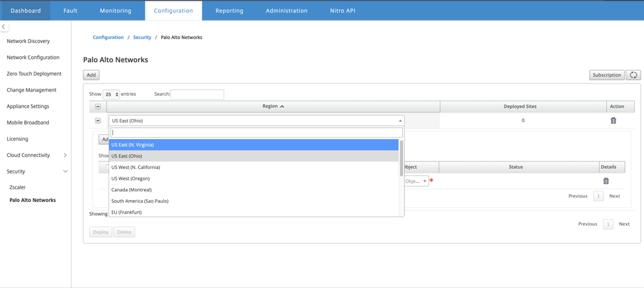Open the Nitro API tab
Image resolution: width=644 pixels, height=288 pixels.
click(x=342, y=11)
